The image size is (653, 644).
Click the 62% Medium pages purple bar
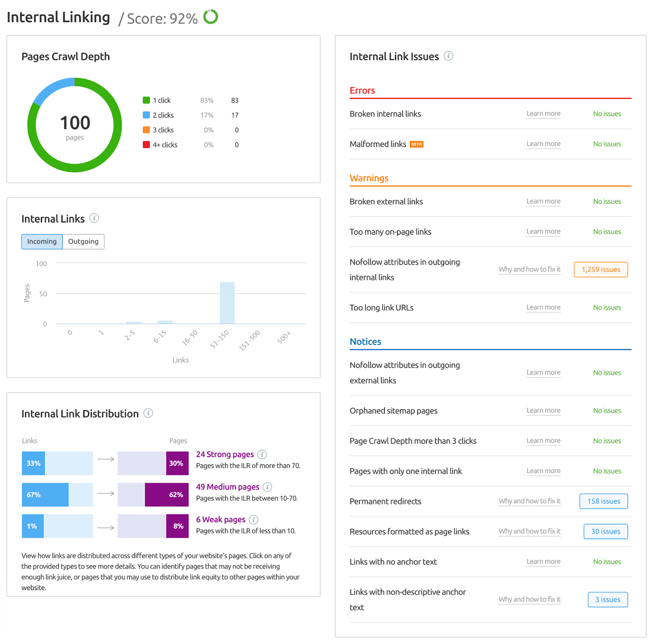pos(167,495)
